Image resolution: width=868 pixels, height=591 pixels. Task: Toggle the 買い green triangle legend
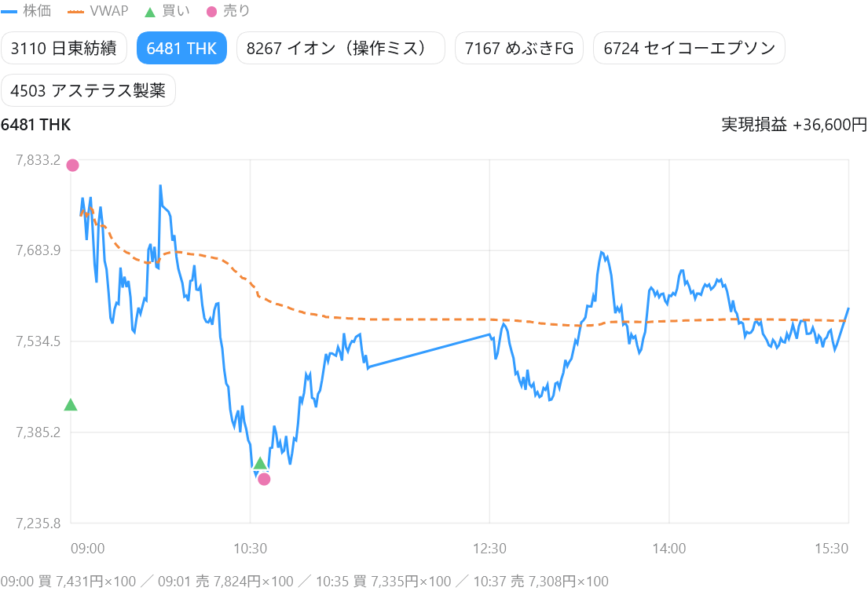(x=167, y=10)
